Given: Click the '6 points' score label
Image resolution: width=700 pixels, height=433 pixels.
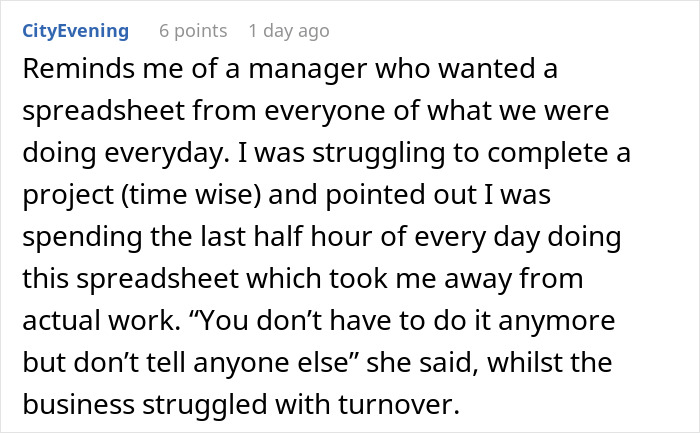Looking at the screenshot, I should point(193,31).
